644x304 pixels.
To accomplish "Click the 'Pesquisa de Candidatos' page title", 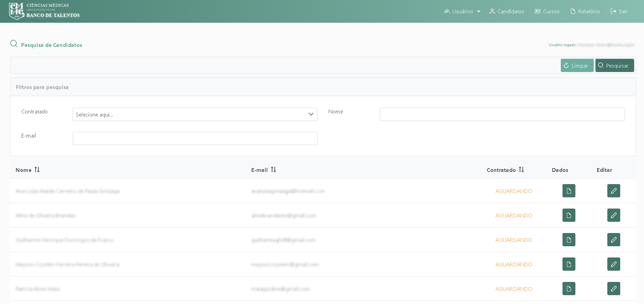I will tap(52, 45).
